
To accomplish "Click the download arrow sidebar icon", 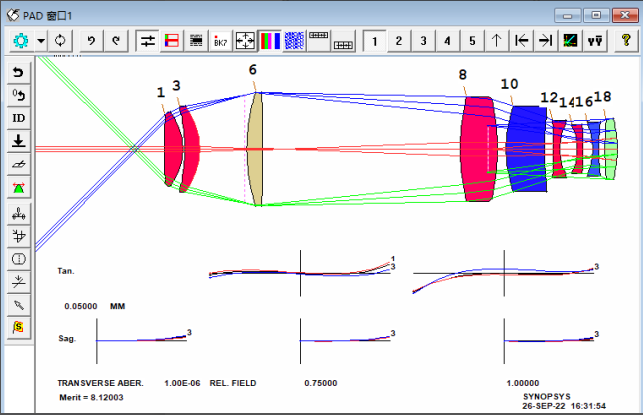I will click(18, 141).
